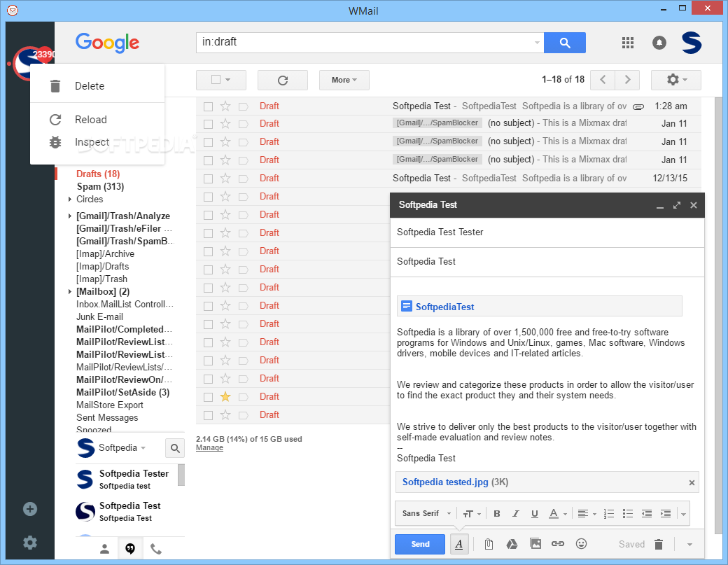Open the text color picker
Viewport: 728px width, 565px height.
(x=558, y=513)
